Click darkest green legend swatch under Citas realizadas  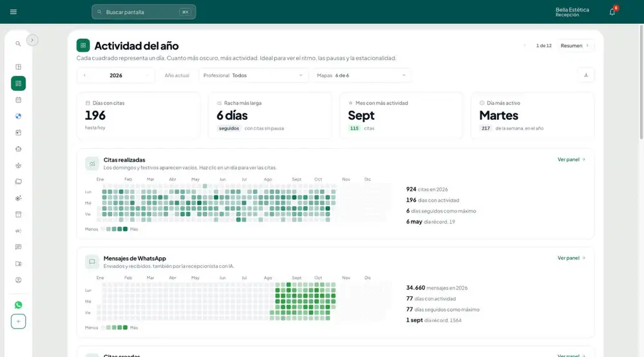point(126,229)
